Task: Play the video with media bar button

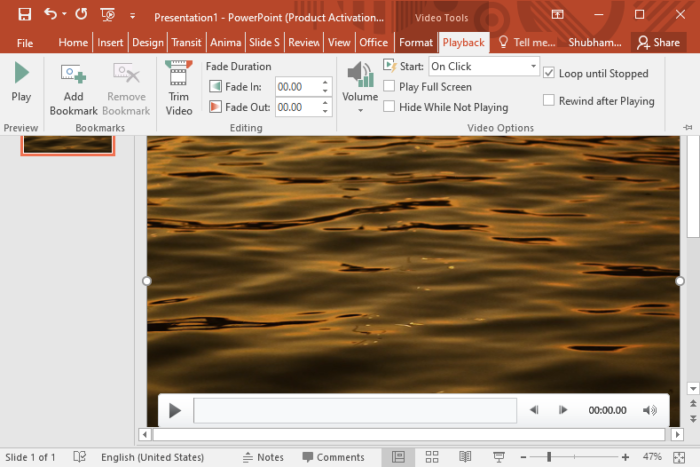Action: point(175,410)
